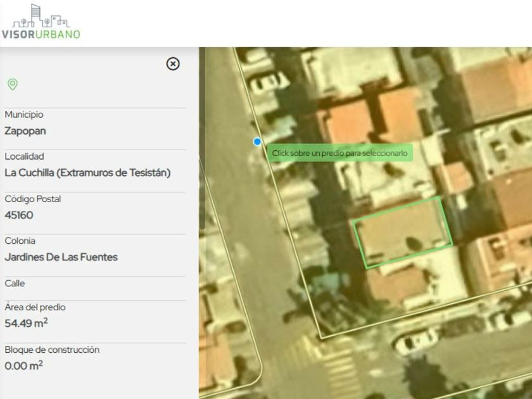Click the Área del predio label
Image resolution: width=532 pixels, height=399 pixels.
coord(35,307)
